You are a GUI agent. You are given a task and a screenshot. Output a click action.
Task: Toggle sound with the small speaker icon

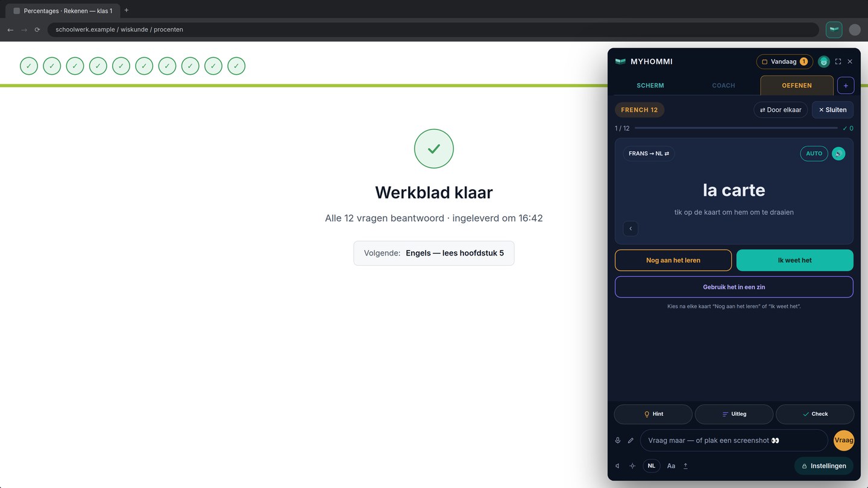coord(618,466)
